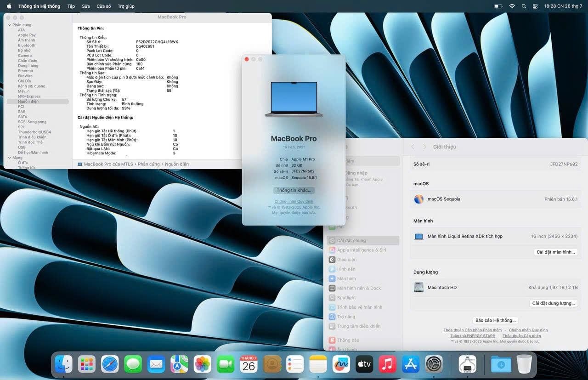Click the clock showing 18:28 CN 26 thg 7
588x380 pixels.
(563, 6)
